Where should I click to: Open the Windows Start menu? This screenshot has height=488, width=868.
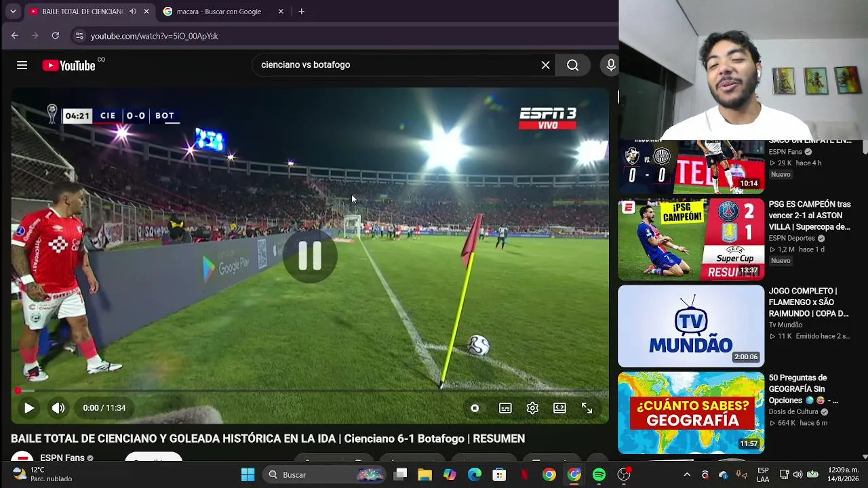(x=248, y=474)
